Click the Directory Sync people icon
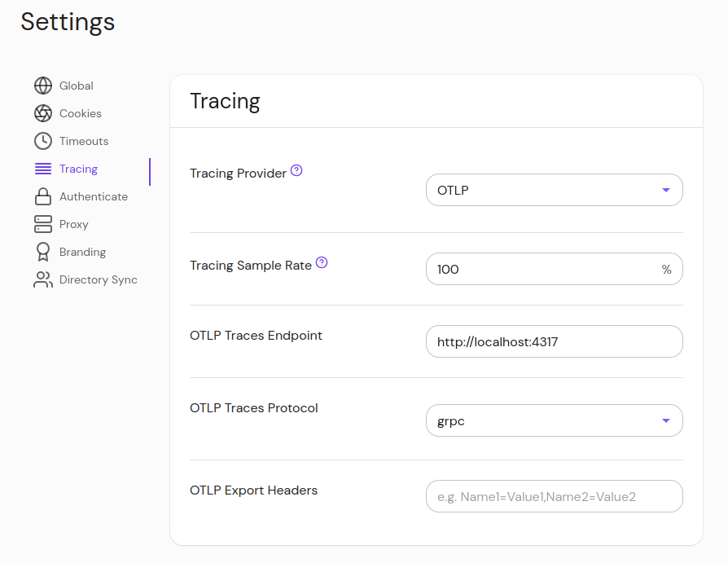 pyautogui.click(x=42, y=279)
